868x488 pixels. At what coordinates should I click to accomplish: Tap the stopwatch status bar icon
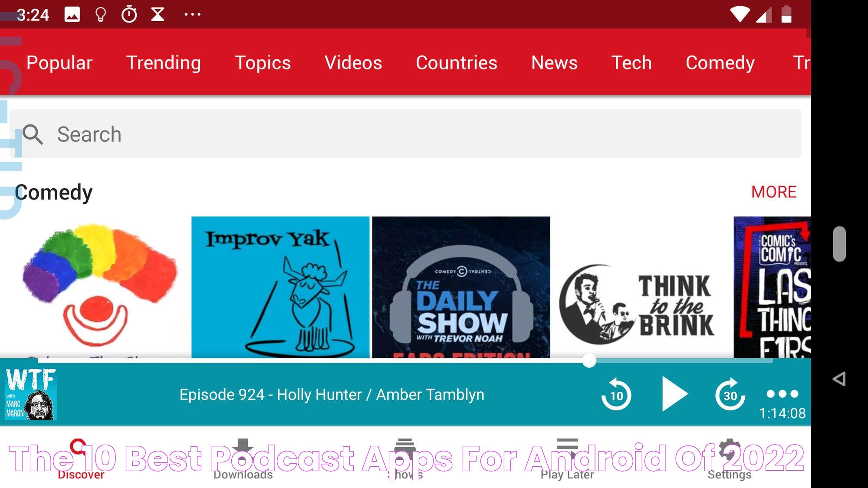coord(129,14)
